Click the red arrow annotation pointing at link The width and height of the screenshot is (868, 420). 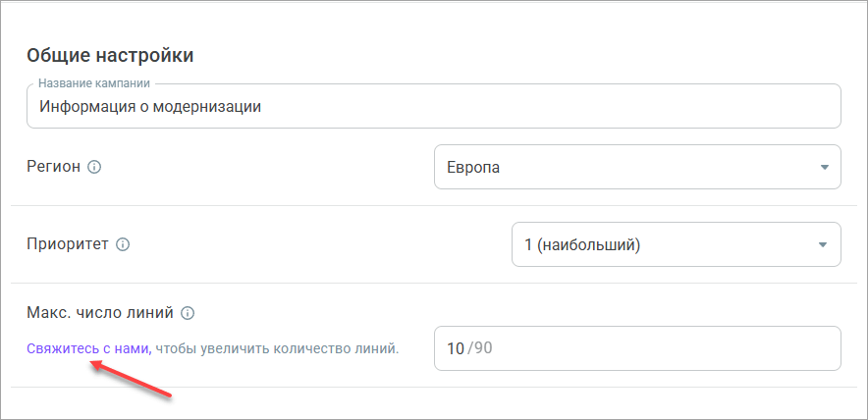(132, 379)
